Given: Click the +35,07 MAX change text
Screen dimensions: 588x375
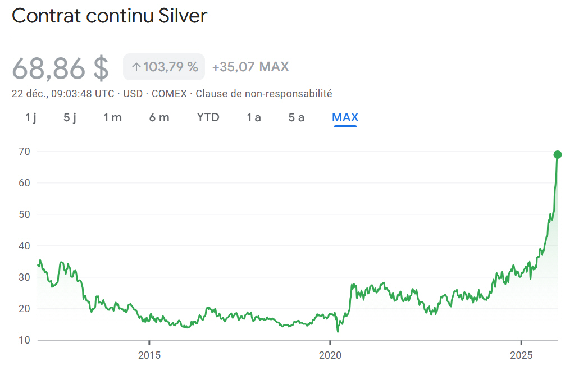Looking at the screenshot, I should [250, 67].
